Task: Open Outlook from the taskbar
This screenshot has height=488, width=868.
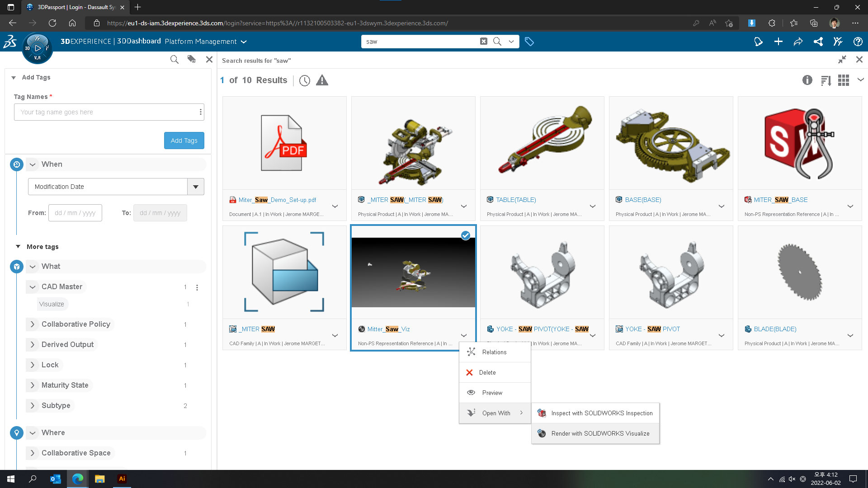Action: pos(55,479)
